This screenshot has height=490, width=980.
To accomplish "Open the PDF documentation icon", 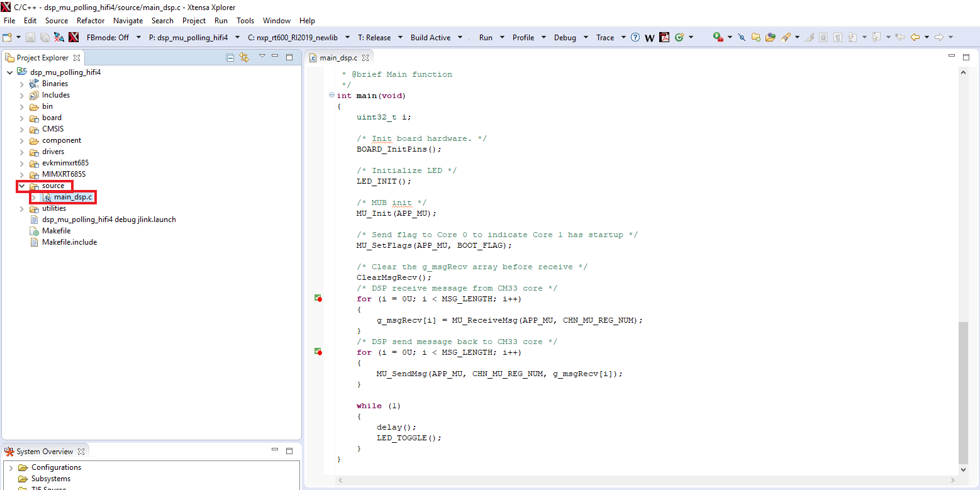I will pyautogui.click(x=664, y=38).
